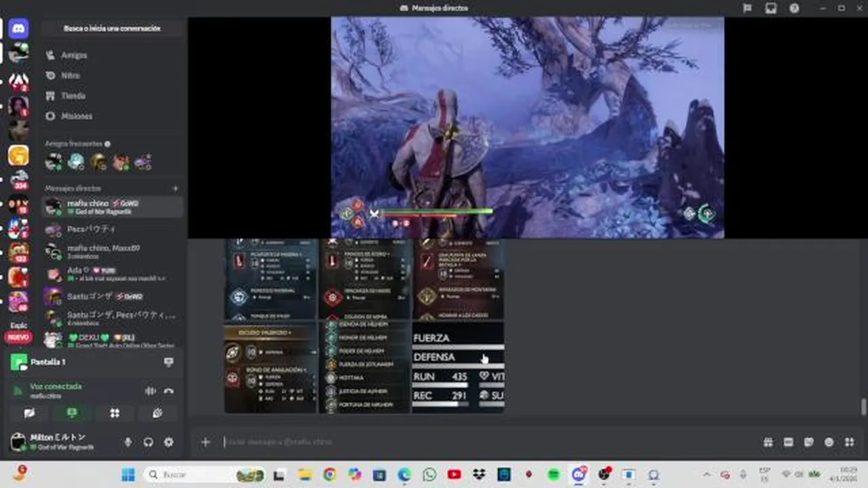Open DEKU direct message
868x488 pixels.
tap(113, 340)
